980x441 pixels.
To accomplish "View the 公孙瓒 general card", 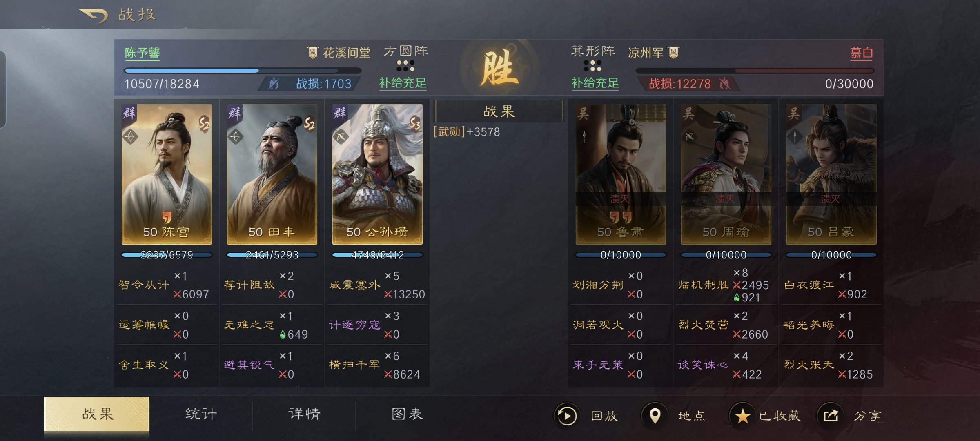I will 377,174.
